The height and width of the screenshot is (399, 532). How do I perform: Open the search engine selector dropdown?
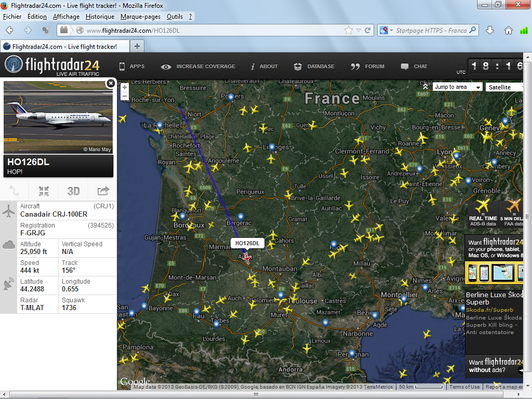387,31
